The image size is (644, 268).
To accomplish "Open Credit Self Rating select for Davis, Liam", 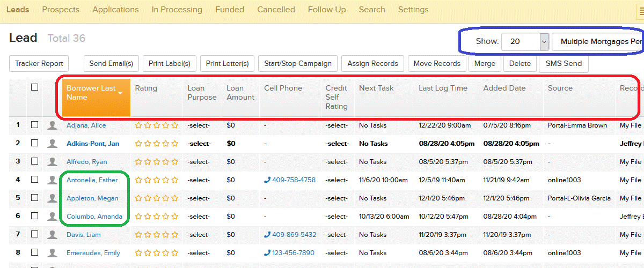I will (x=336, y=235).
